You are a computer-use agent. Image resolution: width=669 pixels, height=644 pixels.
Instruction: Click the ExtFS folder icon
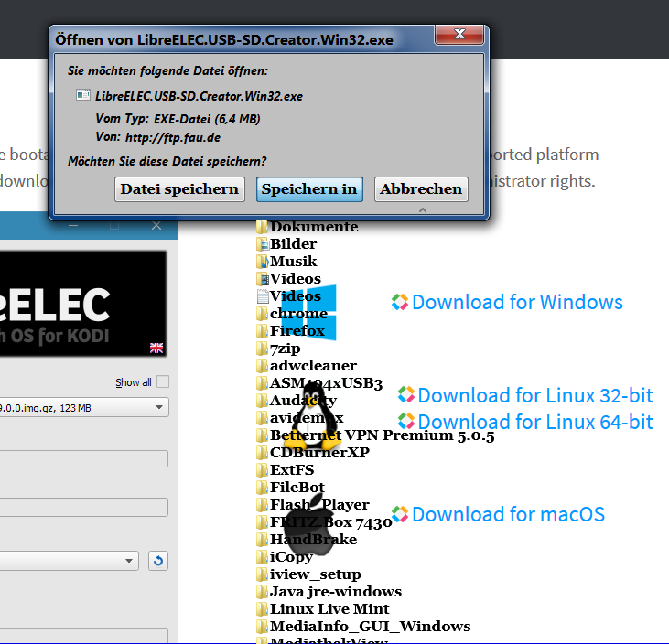(x=262, y=470)
